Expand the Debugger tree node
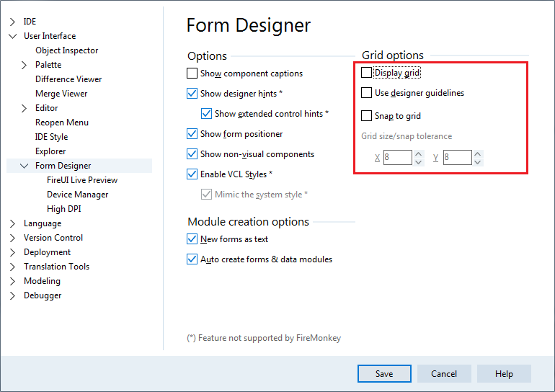555x392 pixels. (12, 295)
